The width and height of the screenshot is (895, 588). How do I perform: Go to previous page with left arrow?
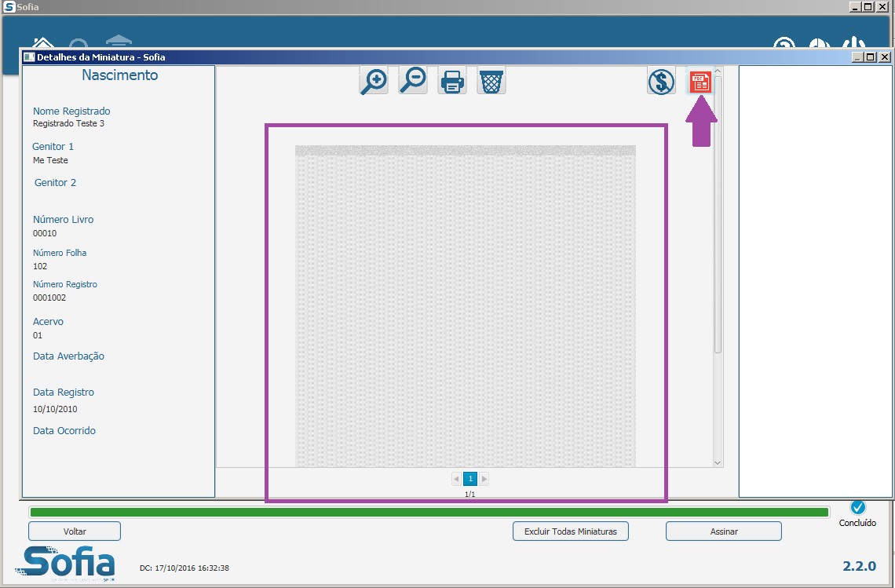pos(456,478)
